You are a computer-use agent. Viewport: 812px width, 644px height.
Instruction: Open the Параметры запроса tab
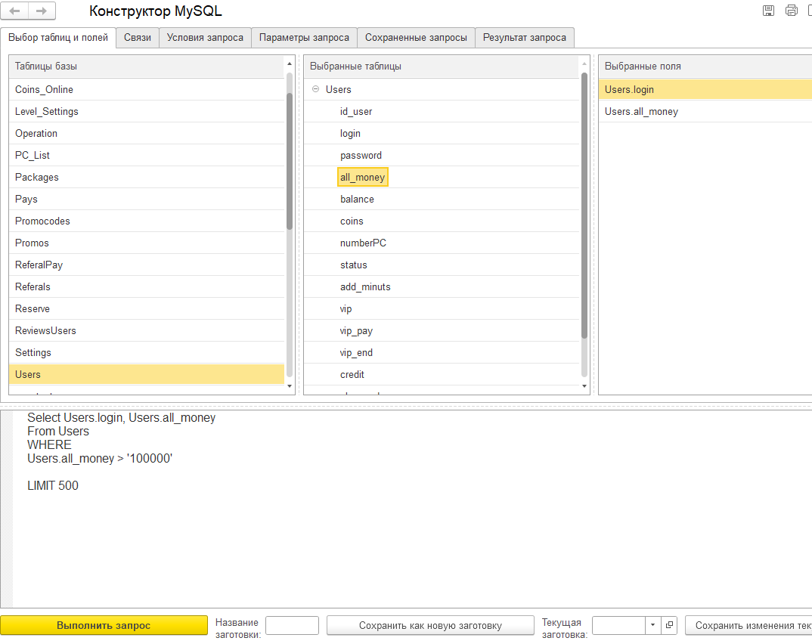pyautogui.click(x=304, y=37)
